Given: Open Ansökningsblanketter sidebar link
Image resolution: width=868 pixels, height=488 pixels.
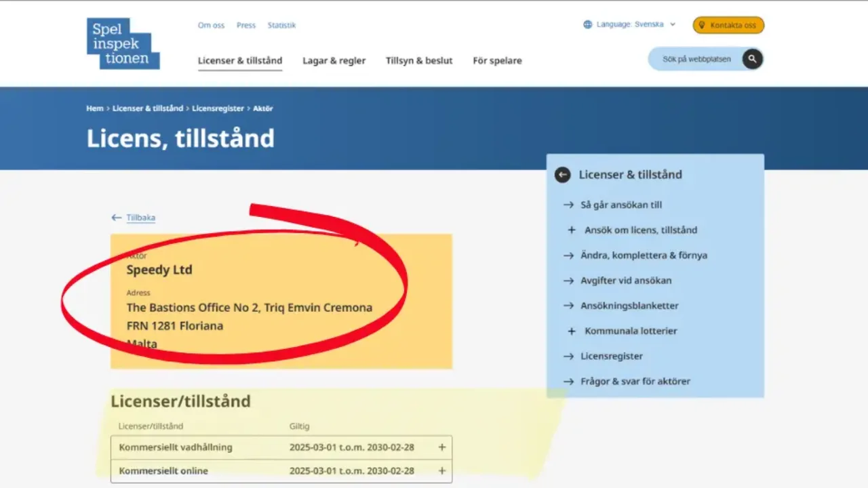Looking at the screenshot, I should (x=629, y=306).
